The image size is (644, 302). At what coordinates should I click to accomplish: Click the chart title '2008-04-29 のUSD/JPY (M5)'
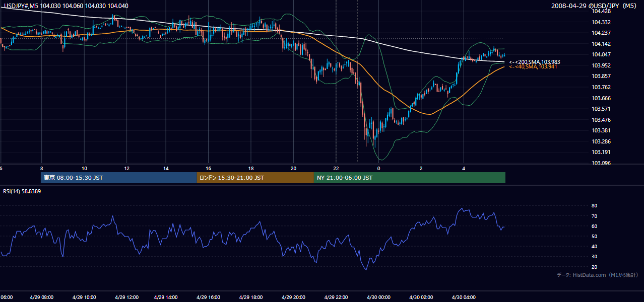(x=594, y=6)
